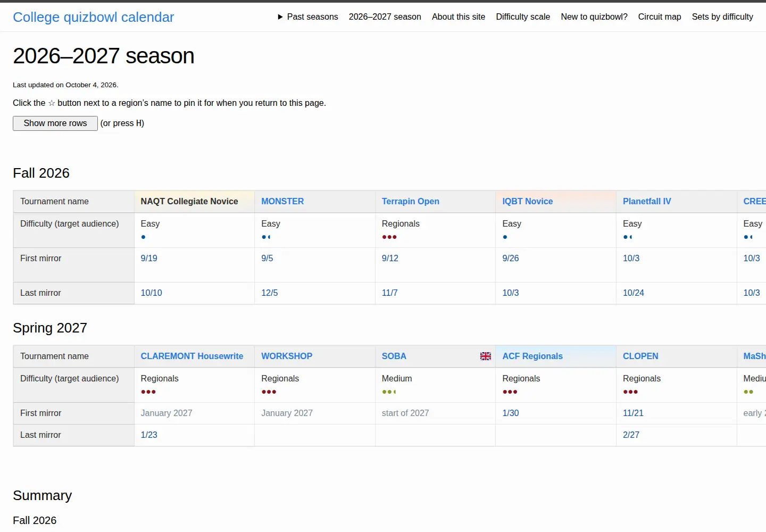The image size is (766, 532).
Task: Open MONSTER's 9/5 first mirror
Action: point(267,259)
